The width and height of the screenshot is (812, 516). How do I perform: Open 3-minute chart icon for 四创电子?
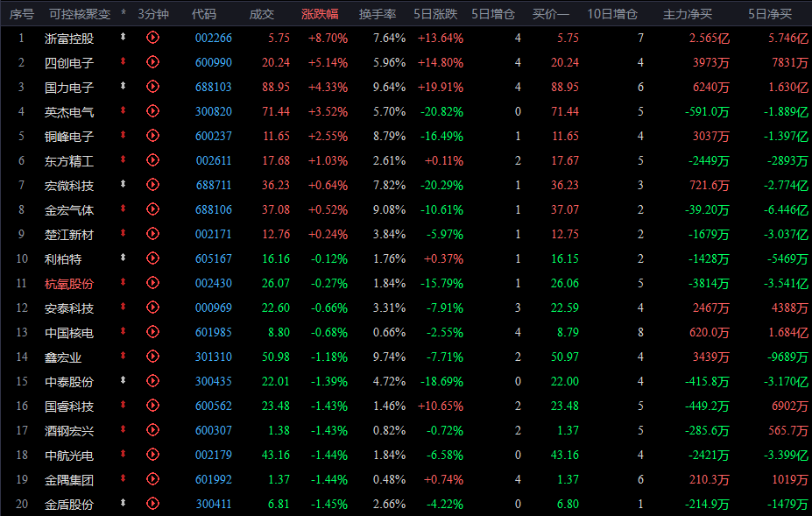tap(152, 61)
